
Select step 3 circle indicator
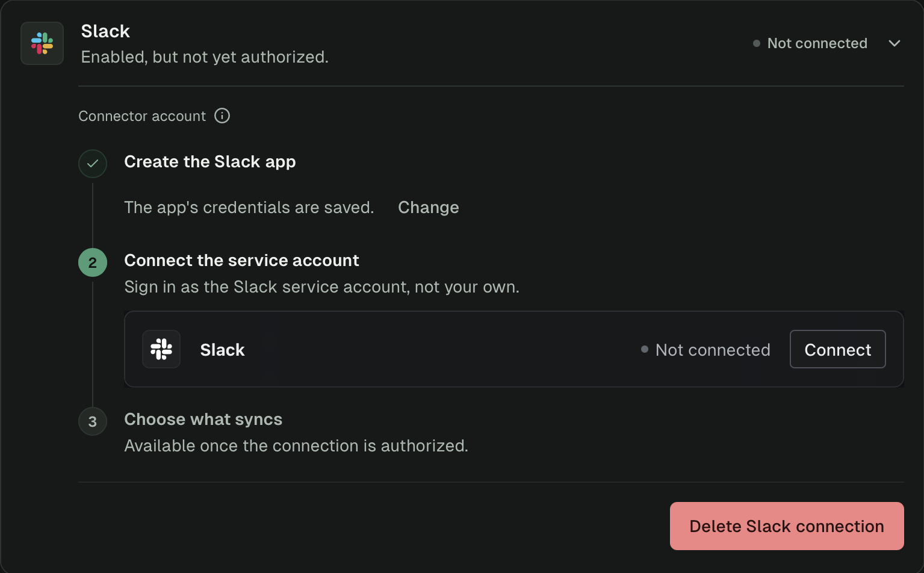[x=93, y=421]
